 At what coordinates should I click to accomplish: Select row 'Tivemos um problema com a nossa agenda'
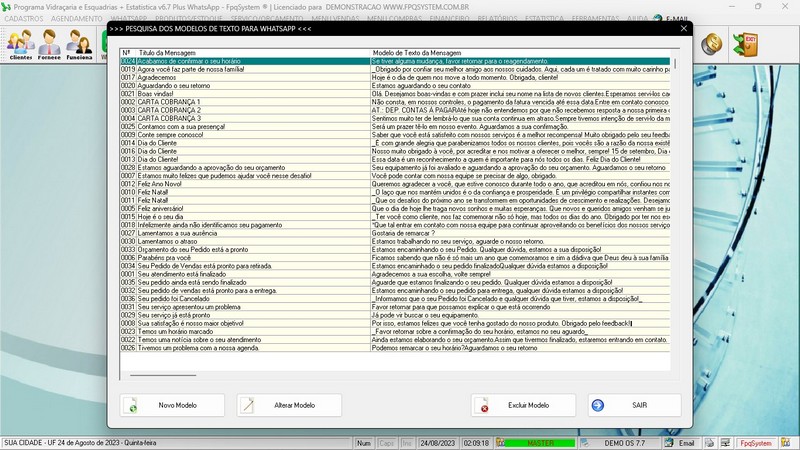(x=395, y=348)
